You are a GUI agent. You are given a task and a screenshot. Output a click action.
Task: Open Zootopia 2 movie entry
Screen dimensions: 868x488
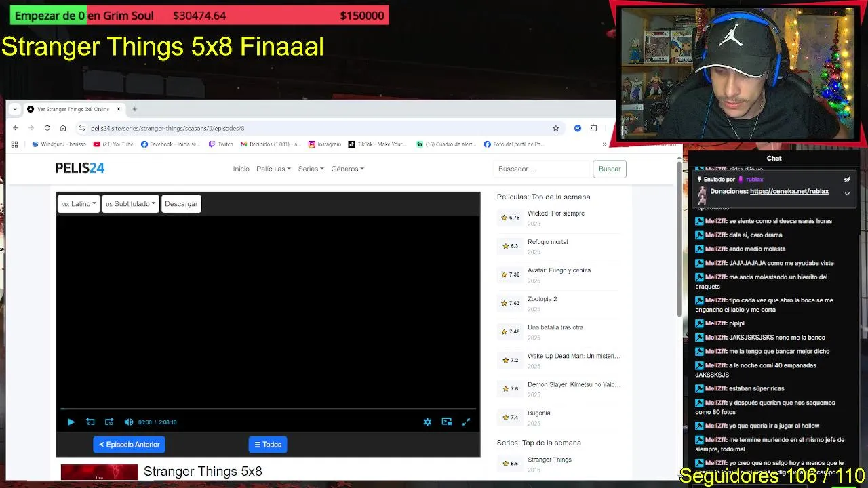(x=542, y=299)
